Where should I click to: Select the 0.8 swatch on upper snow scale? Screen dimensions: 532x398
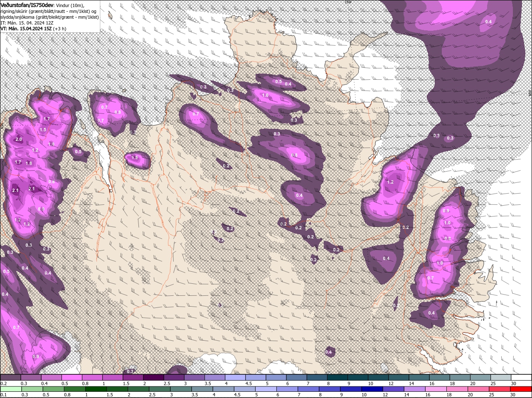92,377
